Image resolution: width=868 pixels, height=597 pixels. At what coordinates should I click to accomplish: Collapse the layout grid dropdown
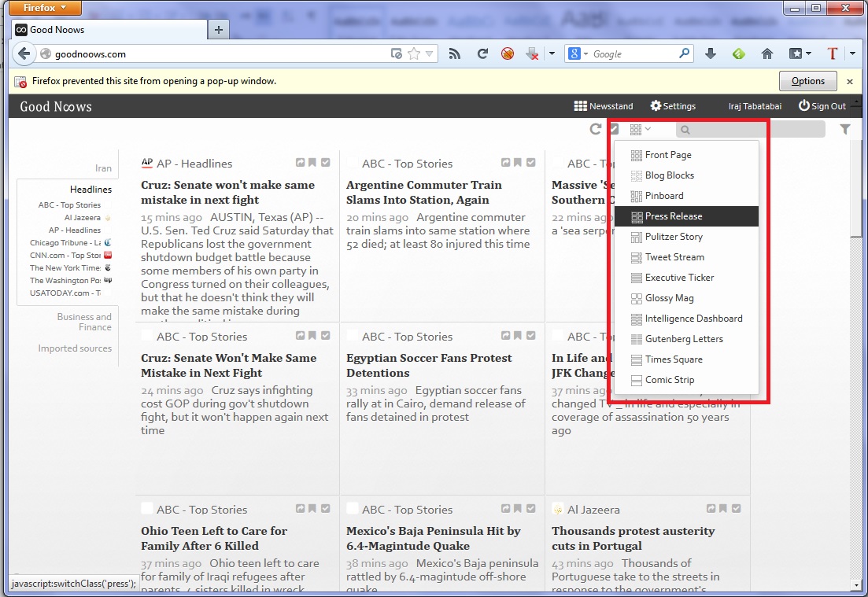[x=641, y=130]
